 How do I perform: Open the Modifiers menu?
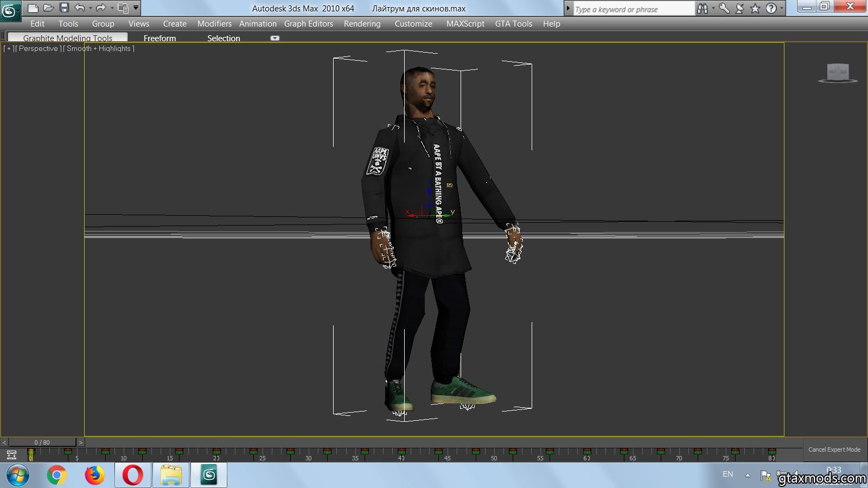(214, 24)
